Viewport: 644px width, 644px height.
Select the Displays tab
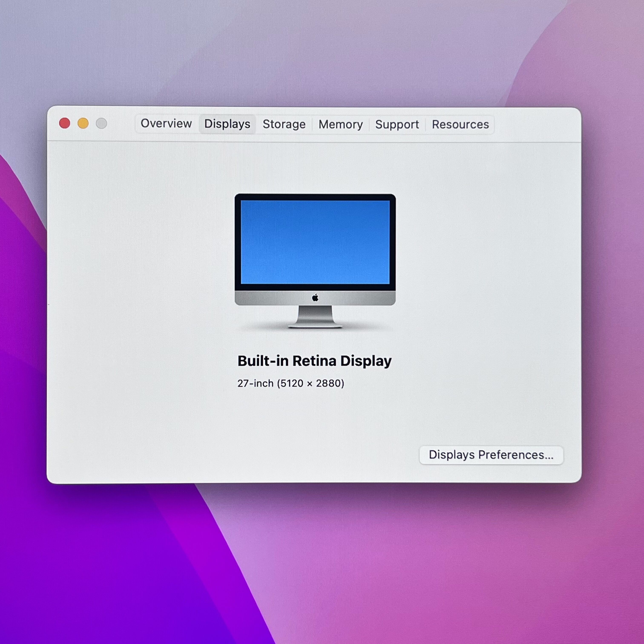click(x=227, y=124)
